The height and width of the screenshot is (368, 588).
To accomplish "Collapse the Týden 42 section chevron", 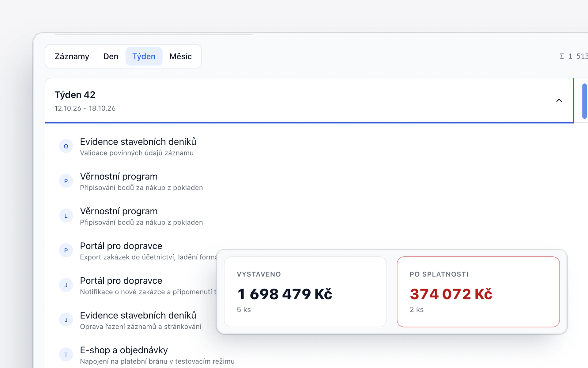I will pos(559,101).
